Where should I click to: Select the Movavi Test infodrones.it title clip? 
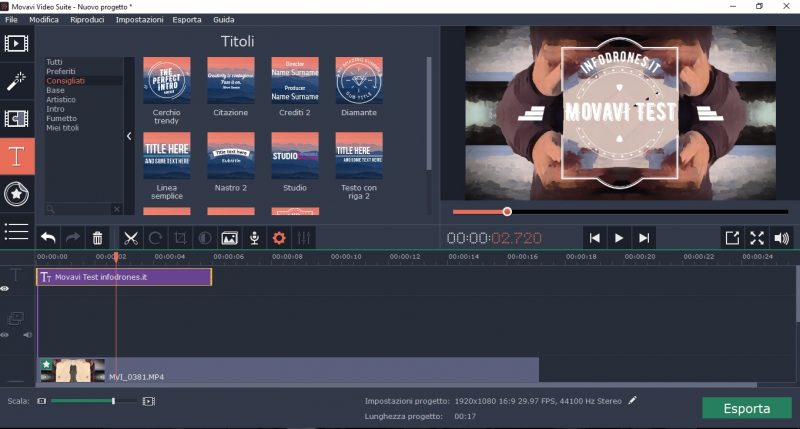pyautogui.click(x=124, y=277)
